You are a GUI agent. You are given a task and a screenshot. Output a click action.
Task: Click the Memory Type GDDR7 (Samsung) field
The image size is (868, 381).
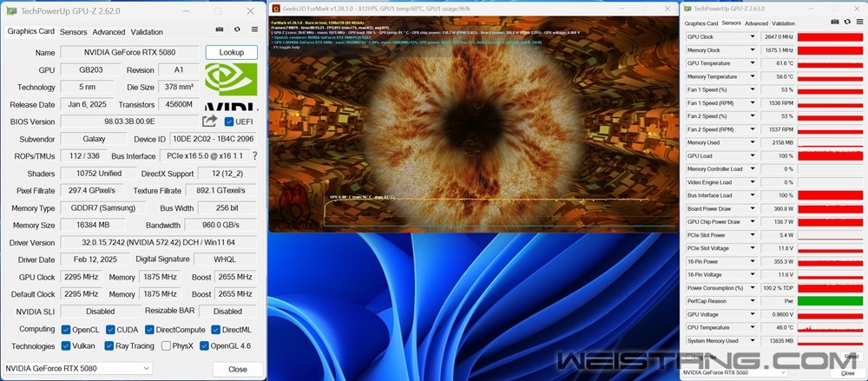click(x=103, y=208)
